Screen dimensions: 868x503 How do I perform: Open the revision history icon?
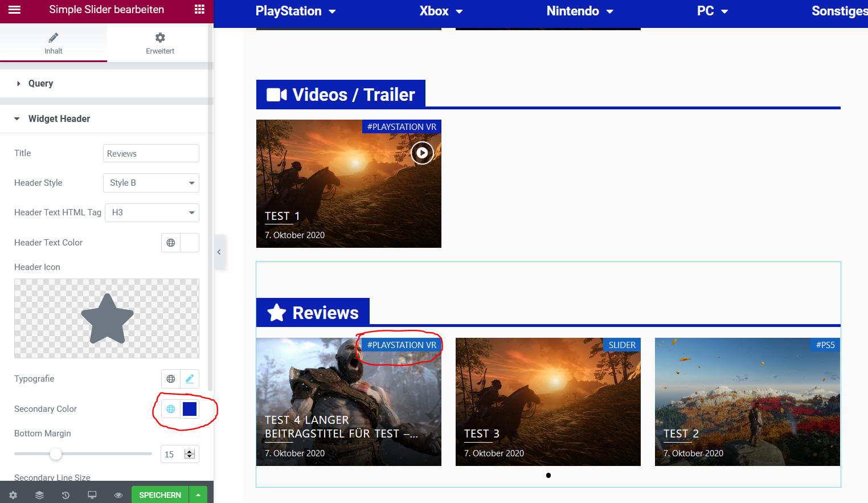(x=65, y=495)
